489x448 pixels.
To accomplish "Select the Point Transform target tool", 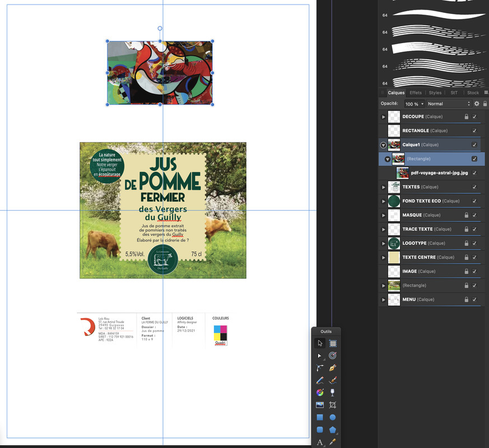I will [333, 356].
